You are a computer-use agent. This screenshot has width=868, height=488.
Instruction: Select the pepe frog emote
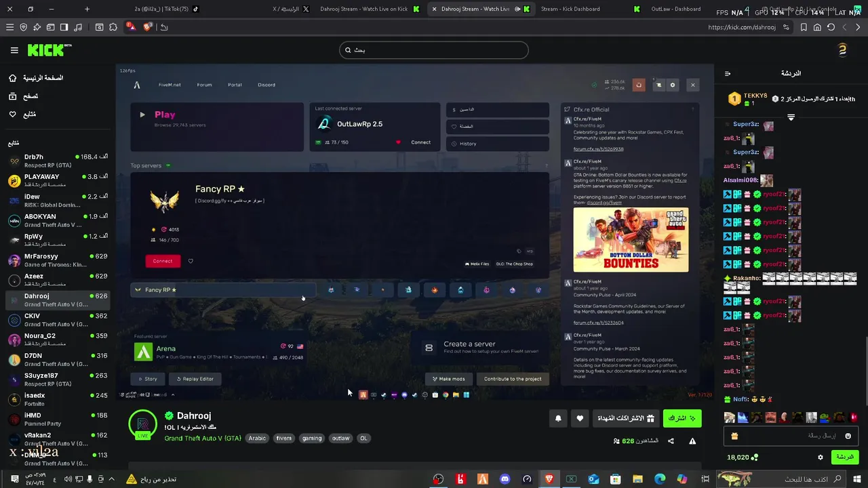(824, 418)
